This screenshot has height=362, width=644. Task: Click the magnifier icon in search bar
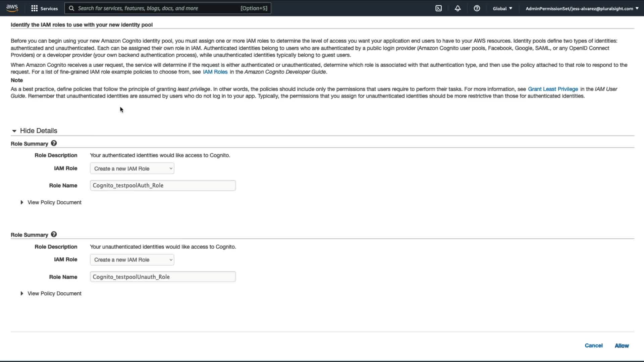[71, 8]
